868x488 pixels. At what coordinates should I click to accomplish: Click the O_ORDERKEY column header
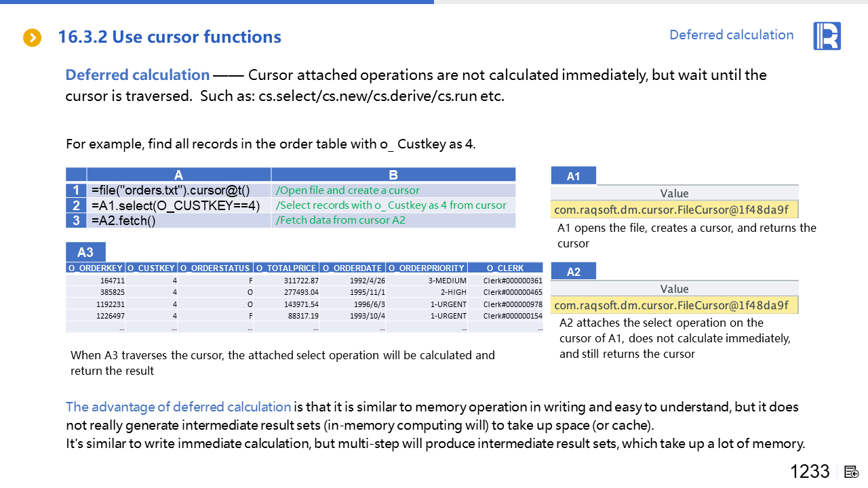click(96, 268)
